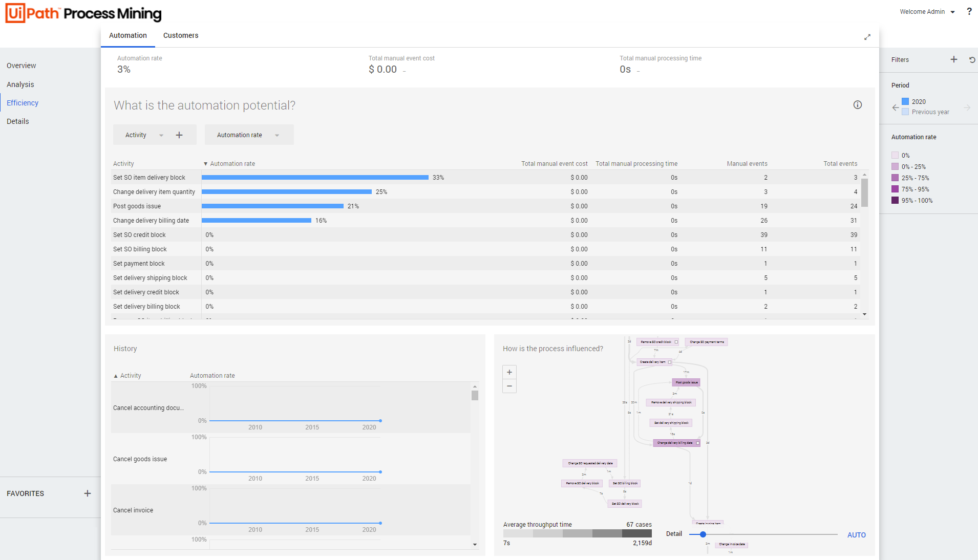978x560 pixels.
Task: Toggle checkbox on Remove SO credit block node
Action: [676, 342]
